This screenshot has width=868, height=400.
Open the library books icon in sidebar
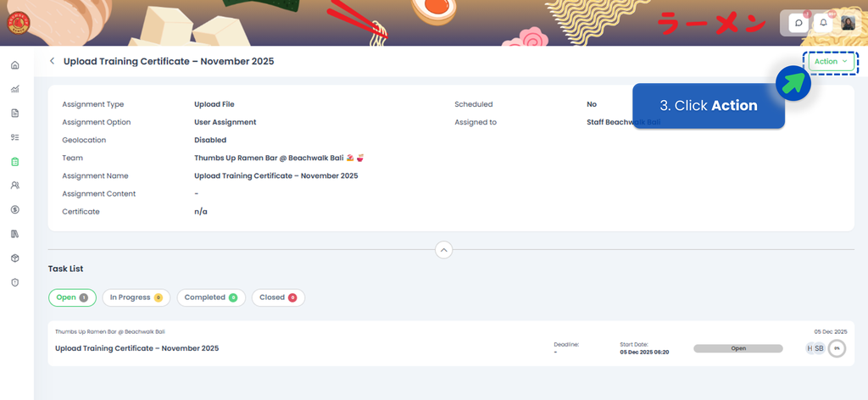(x=14, y=234)
